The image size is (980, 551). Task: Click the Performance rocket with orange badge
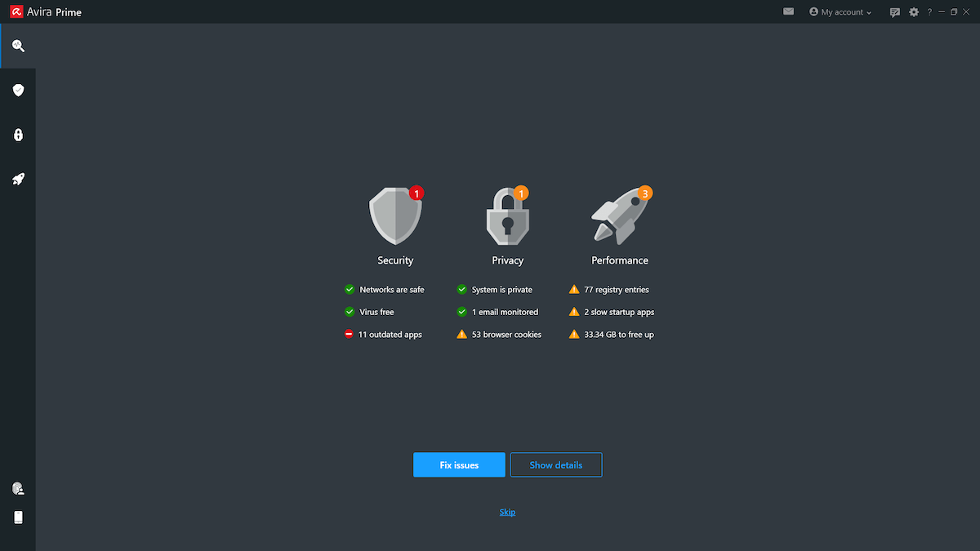point(619,214)
